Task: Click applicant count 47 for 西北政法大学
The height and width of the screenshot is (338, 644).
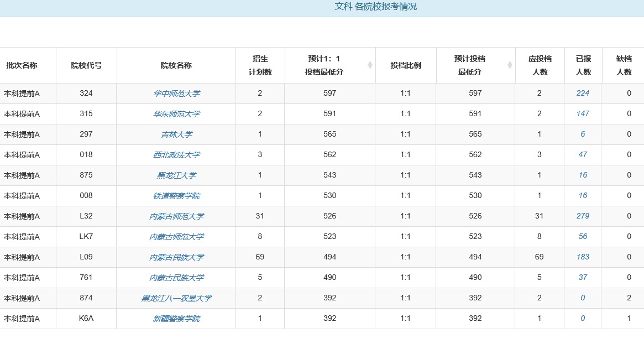Action: coord(583,155)
